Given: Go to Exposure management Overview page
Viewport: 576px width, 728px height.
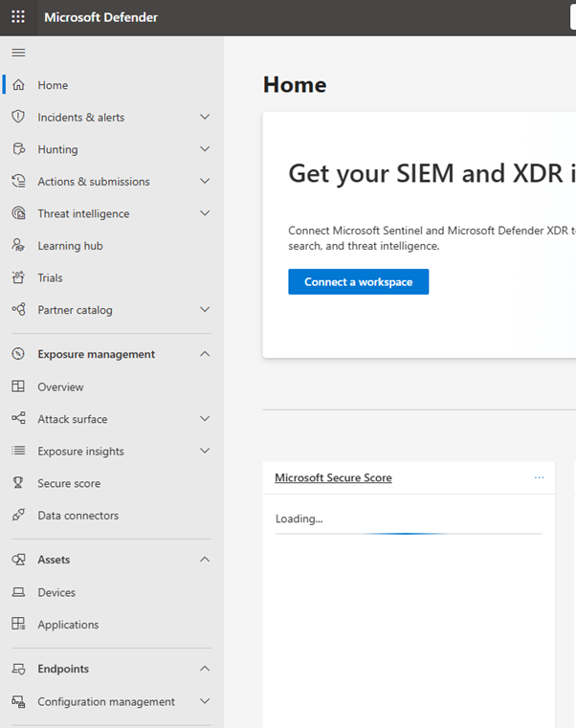Looking at the screenshot, I should (x=60, y=386).
